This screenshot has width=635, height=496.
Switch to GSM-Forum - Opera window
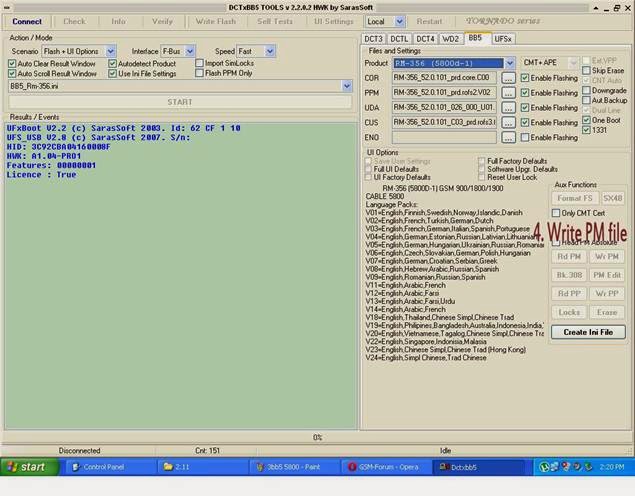tap(386, 467)
